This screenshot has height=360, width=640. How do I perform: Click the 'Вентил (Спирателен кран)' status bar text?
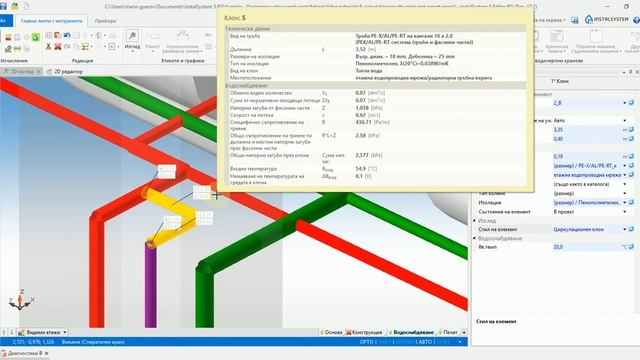pyautogui.click(x=93, y=342)
